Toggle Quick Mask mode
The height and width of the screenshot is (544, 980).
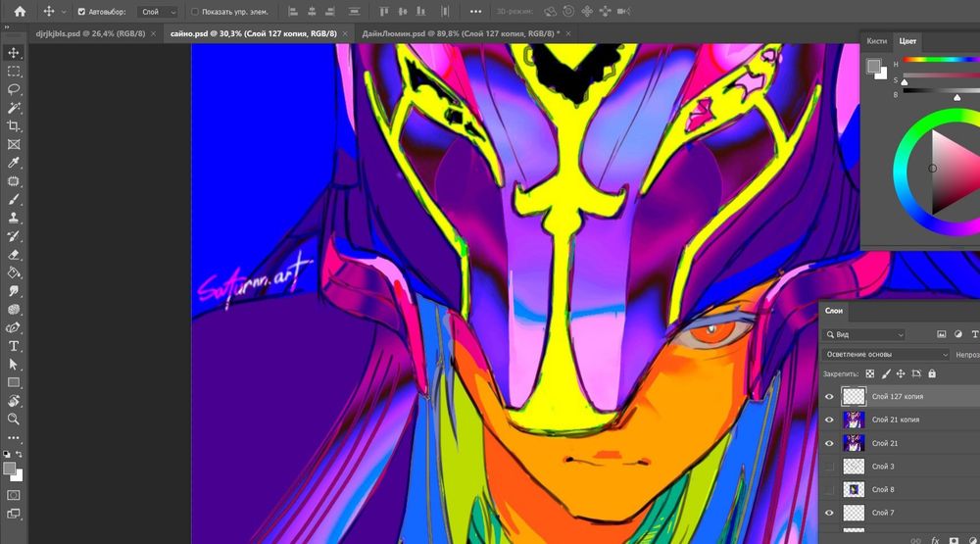tap(14, 495)
